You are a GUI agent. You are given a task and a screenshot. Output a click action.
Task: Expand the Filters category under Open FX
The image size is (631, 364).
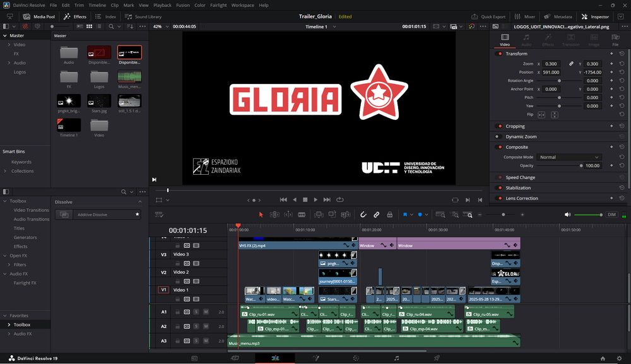click(x=9, y=265)
